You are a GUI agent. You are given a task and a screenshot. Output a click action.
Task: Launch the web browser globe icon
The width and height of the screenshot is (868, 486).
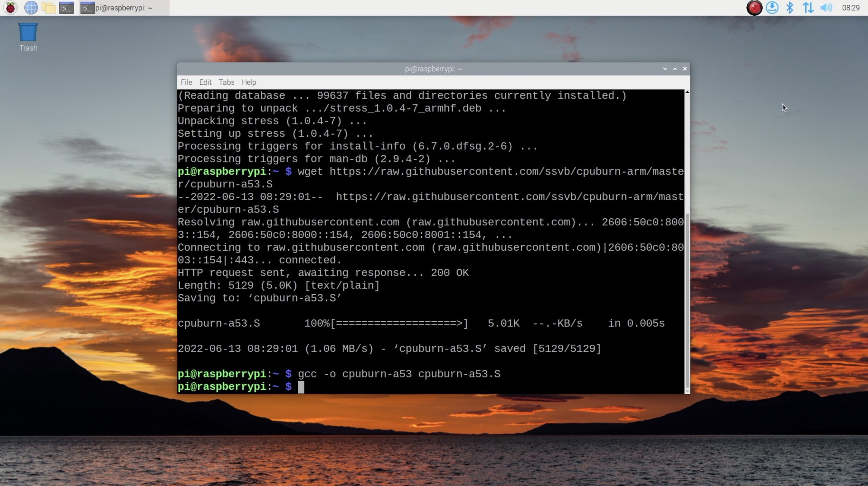coord(31,7)
